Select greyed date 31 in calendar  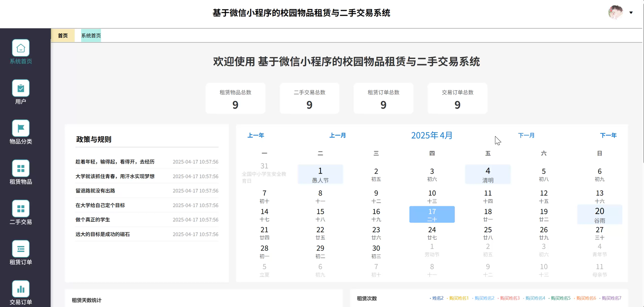[264, 173]
